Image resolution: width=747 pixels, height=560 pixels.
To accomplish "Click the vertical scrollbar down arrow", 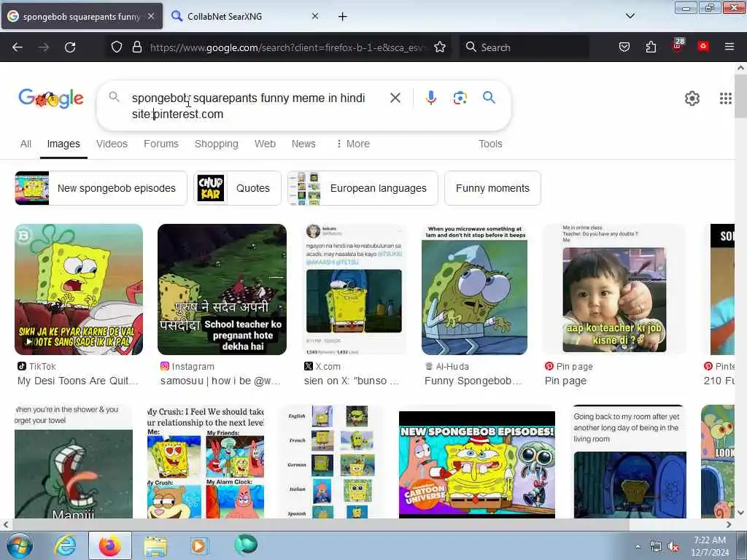I will [x=740, y=513].
